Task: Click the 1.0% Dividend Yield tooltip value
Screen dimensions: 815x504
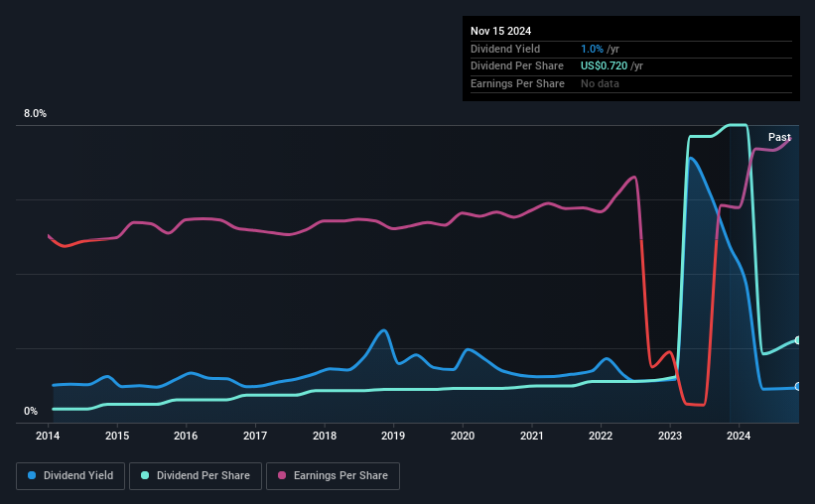Action: [592, 49]
